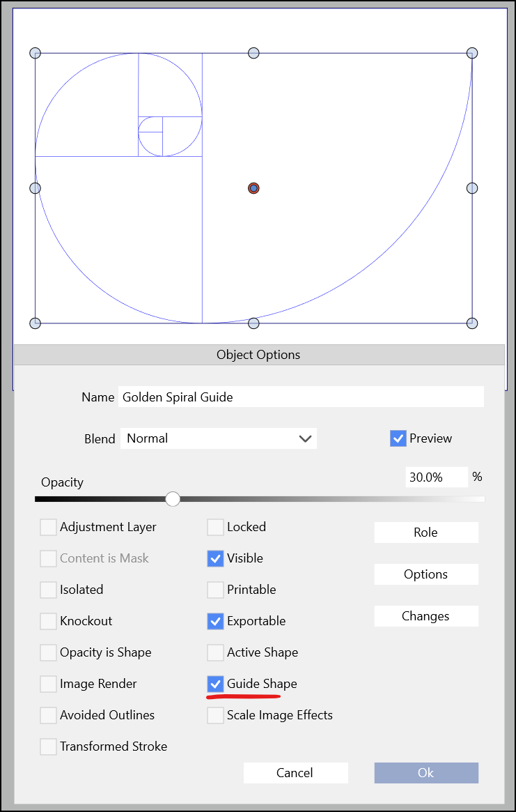
Task: Check the Adjustment Layer option
Action: point(49,527)
